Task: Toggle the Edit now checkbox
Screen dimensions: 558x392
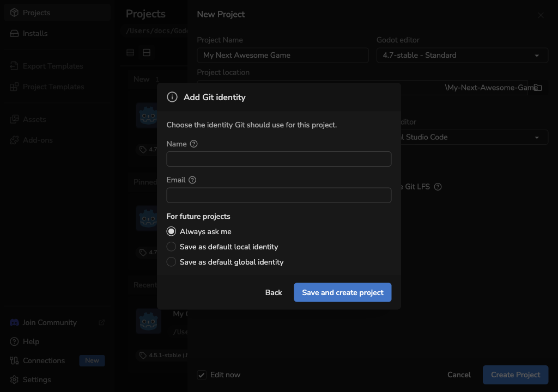Action: click(202, 375)
